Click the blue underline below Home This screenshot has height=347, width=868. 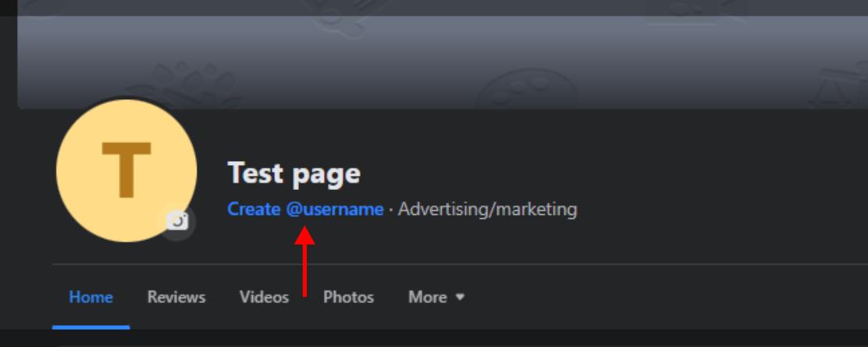tap(91, 327)
